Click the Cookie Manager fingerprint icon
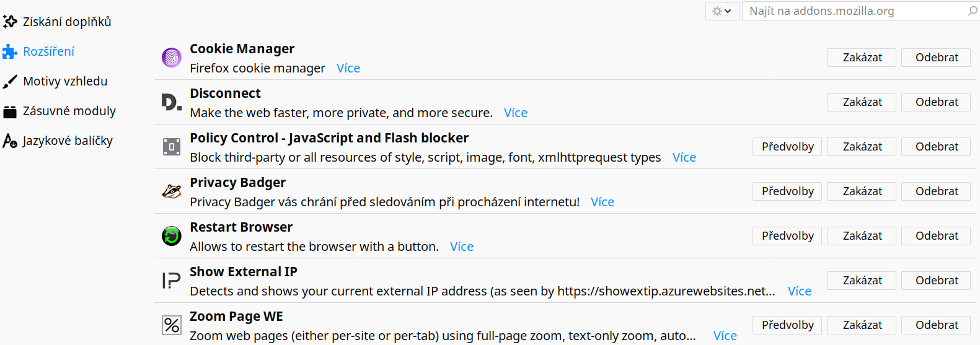This screenshot has height=345, width=980. [172, 58]
